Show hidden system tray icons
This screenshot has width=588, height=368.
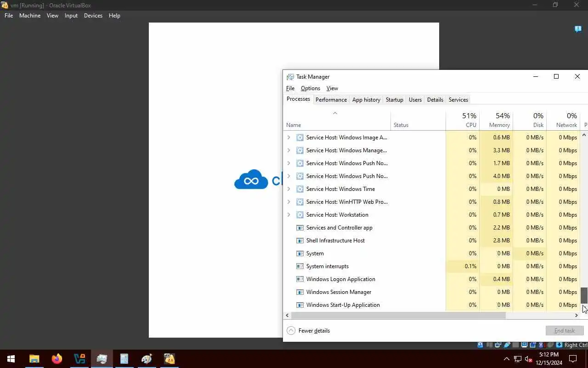click(x=507, y=359)
